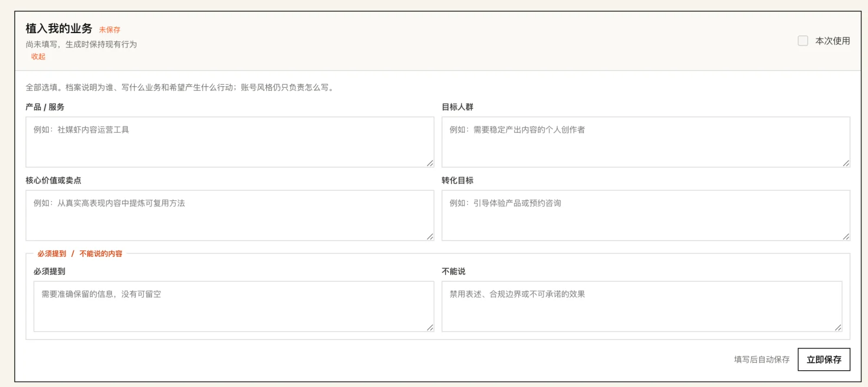
Task: Grab resize handle of 转化目标 field
Action: [x=846, y=236]
